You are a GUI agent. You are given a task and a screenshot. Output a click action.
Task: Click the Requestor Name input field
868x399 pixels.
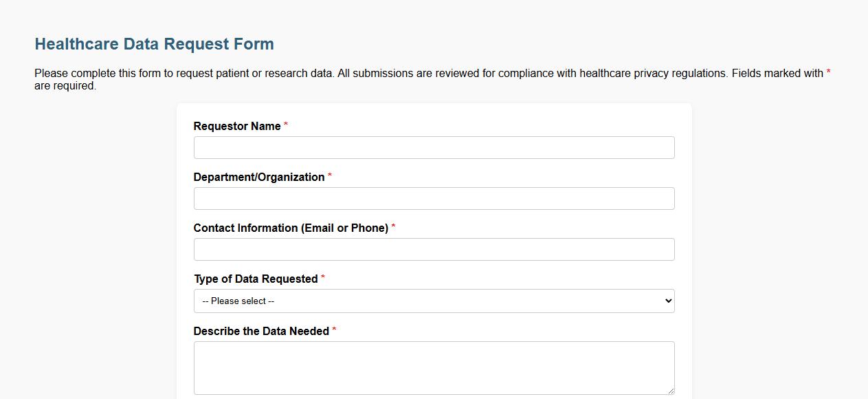(434, 147)
